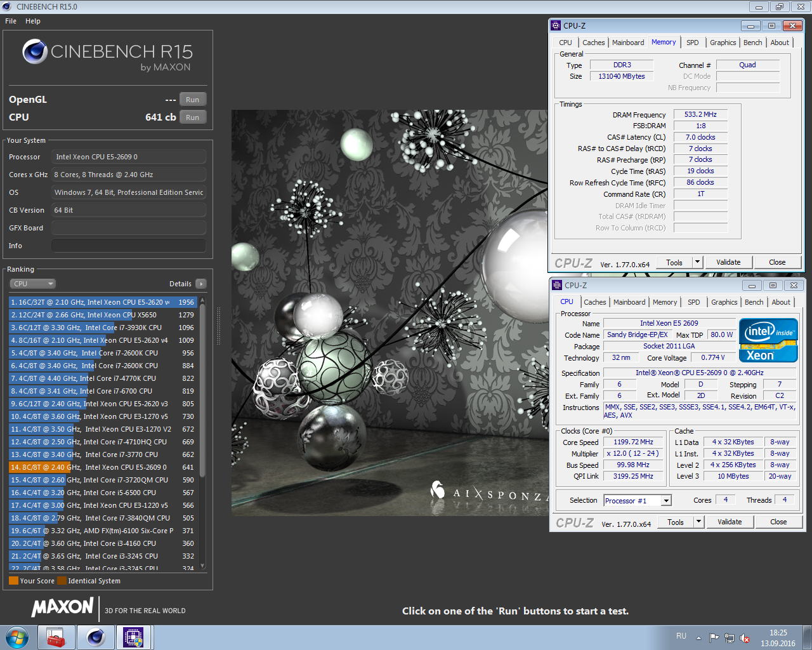Click the RU language indicator
The image size is (812, 650).
[681, 636]
